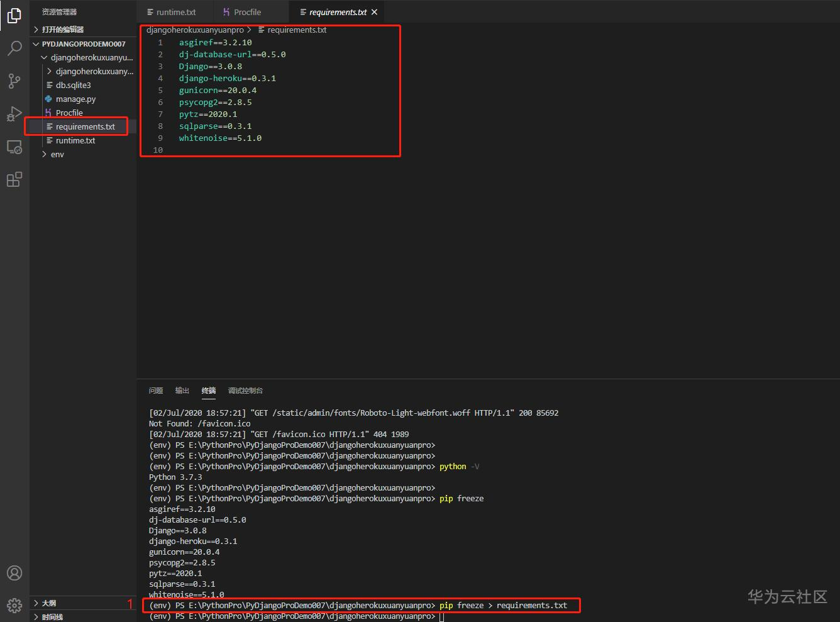Click line 9 text whitenoise==5.1.0
This screenshot has width=840, height=622.
click(220, 138)
